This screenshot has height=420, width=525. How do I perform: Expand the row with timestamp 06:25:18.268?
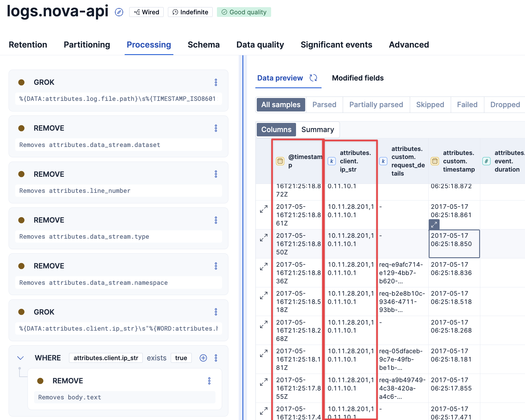[x=264, y=324]
